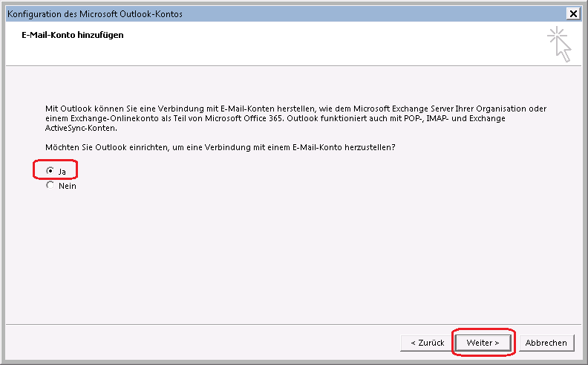Click the paragraph starting "Mit Outlook können Sie"
The image size is (588, 365).
coord(295,118)
